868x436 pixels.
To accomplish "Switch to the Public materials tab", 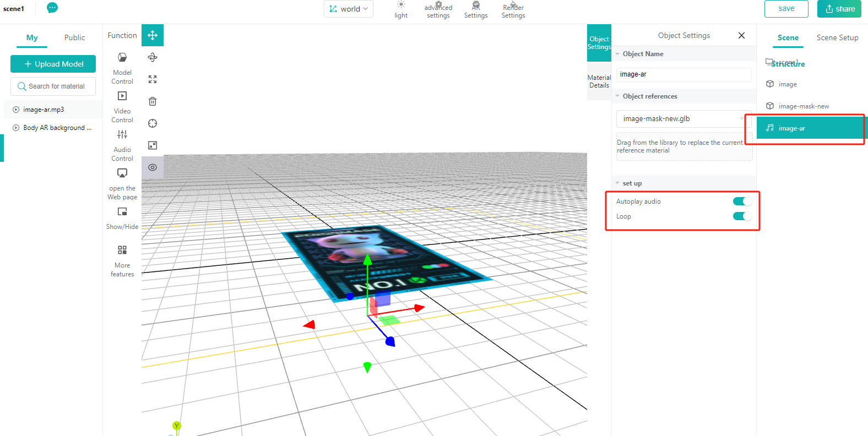I will tap(74, 37).
